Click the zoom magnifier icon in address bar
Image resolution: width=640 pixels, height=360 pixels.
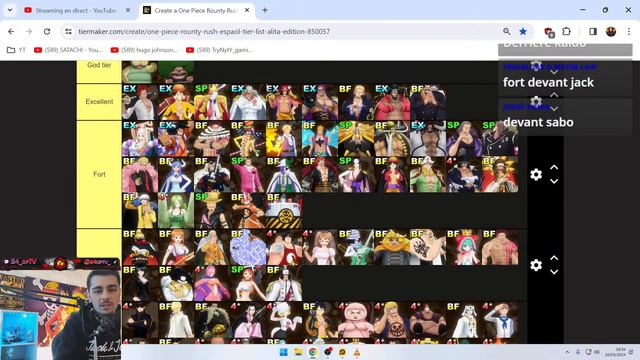[x=507, y=31]
